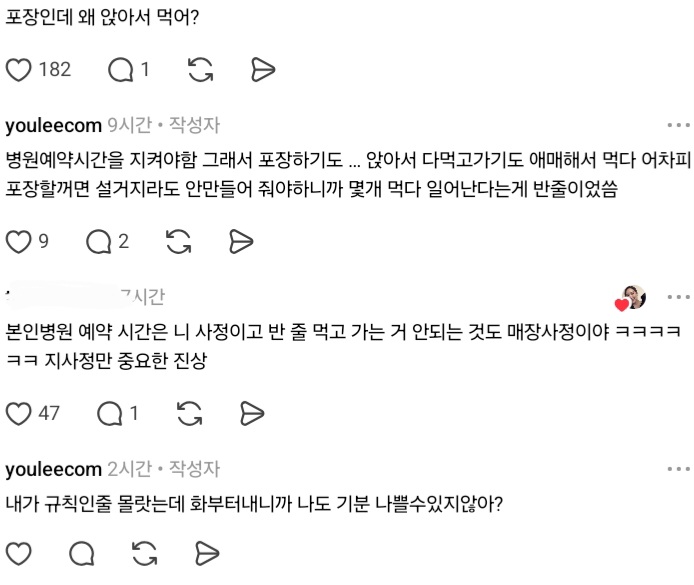Viewport: 694px width, 585px height.
Task: Reply to the comment with 2 replies
Action: point(99,241)
